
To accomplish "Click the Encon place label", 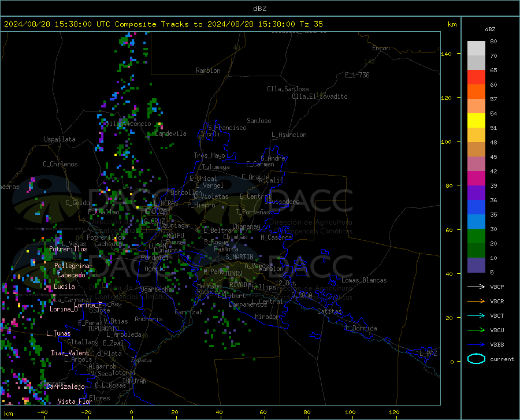I will (x=381, y=48).
